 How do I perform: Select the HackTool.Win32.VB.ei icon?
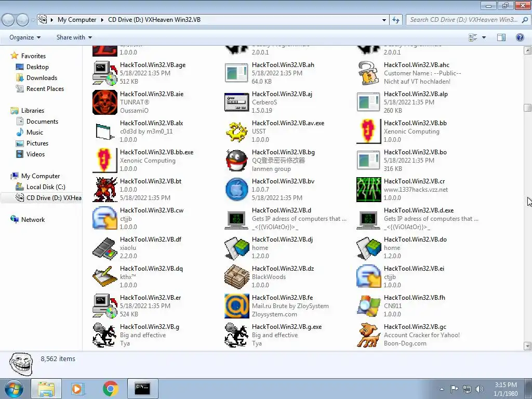point(368,277)
